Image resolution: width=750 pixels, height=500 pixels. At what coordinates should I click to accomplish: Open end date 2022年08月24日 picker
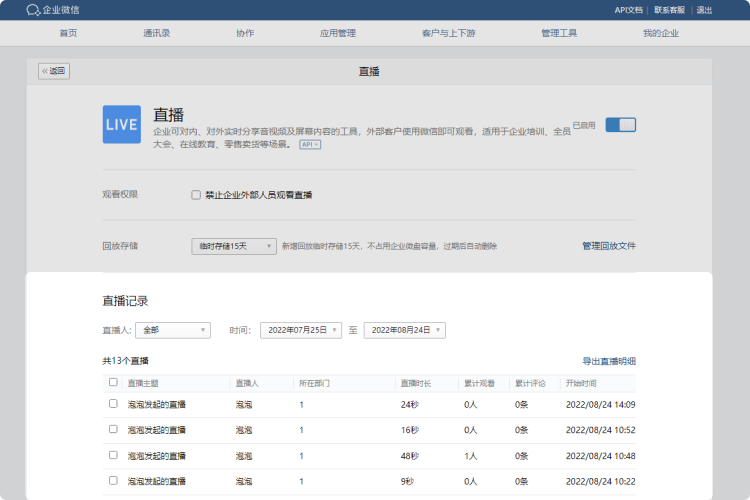(x=405, y=330)
